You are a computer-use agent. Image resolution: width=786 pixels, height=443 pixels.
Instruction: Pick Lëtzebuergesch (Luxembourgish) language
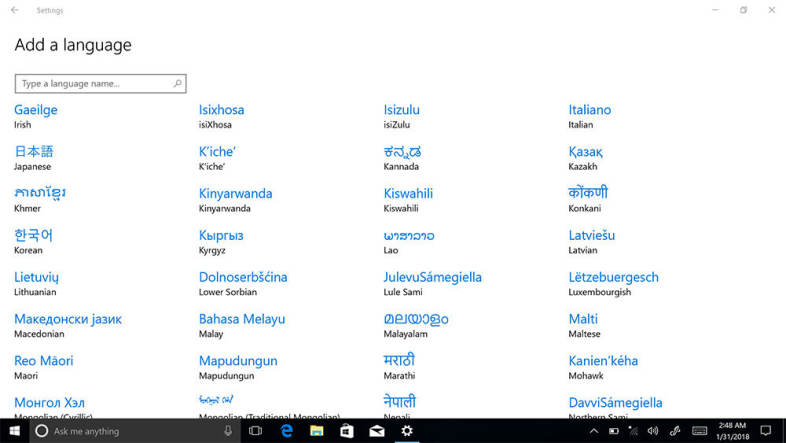point(613,277)
